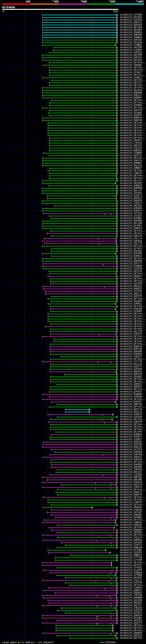Click hit label UniRef100_B6VCT4

click(131, 409)
